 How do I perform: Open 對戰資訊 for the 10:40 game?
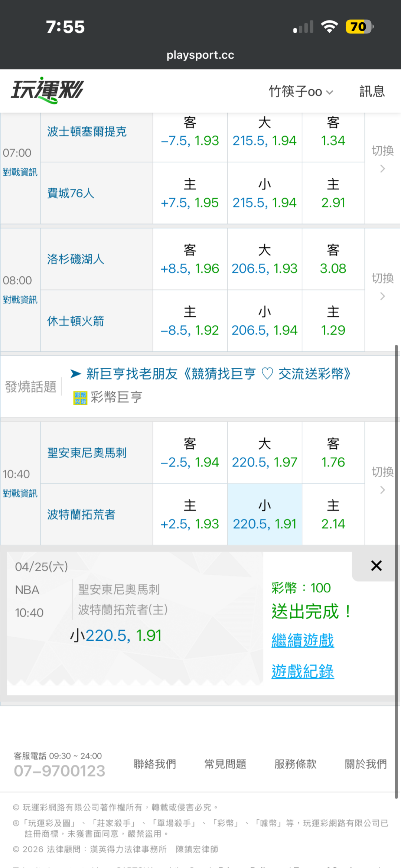pyautogui.click(x=20, y=493)
